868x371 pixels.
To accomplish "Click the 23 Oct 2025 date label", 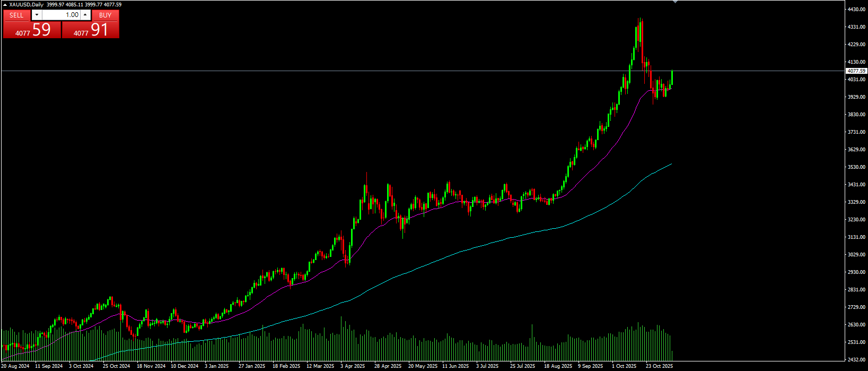I will [660, 366].
